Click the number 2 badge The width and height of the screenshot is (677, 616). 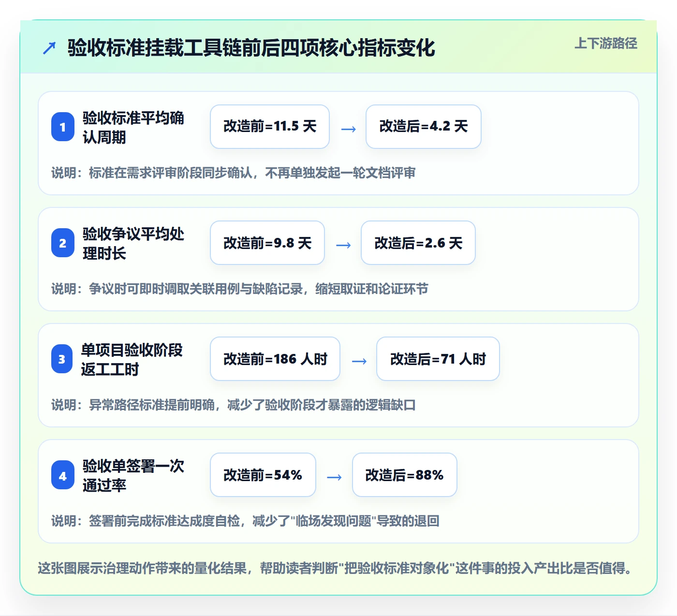[x=63, y=243]
